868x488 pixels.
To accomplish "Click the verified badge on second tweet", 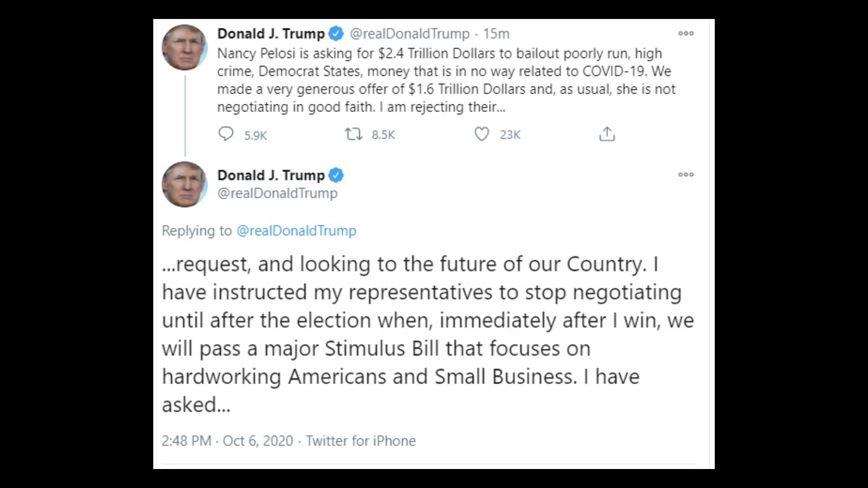I will click(336, 175).
